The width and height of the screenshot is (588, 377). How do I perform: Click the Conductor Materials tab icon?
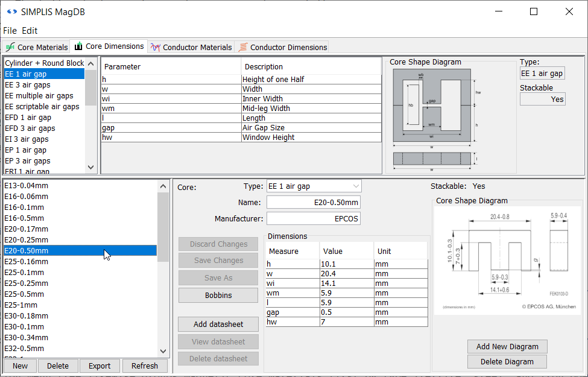(x=156, y=47)
